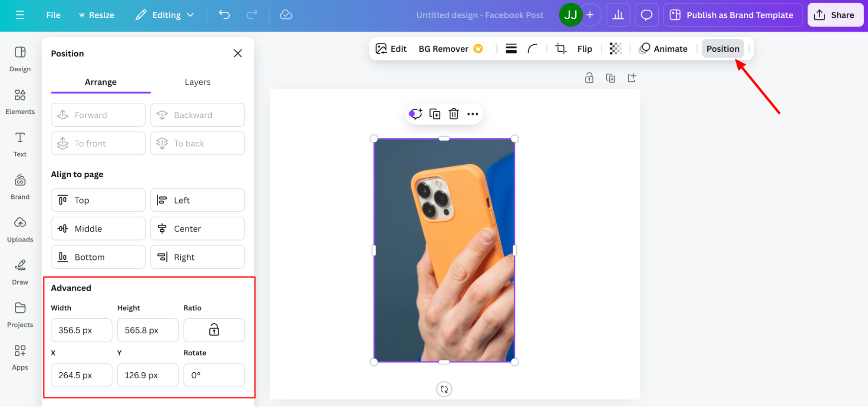Click the Flip option
The height and width of the screenshot is (407, 868).
coord(585,49)
